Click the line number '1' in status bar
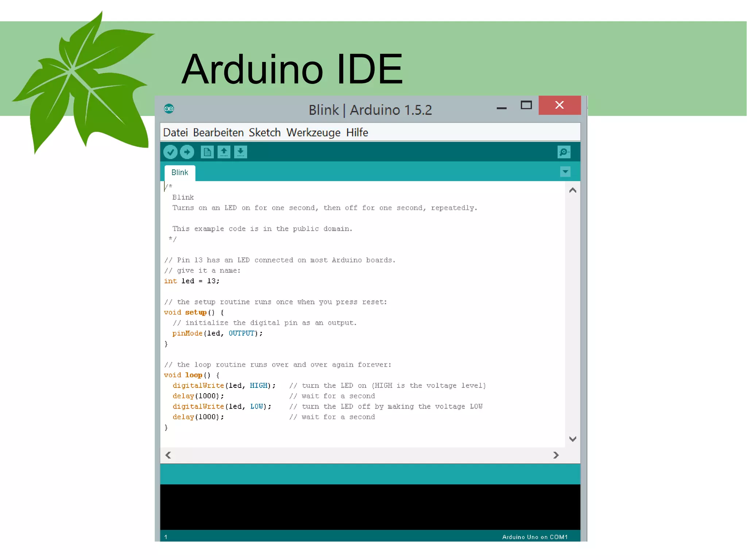Image resolution: width=747 pixels, height=560 pixels. [x=166, y=537]
